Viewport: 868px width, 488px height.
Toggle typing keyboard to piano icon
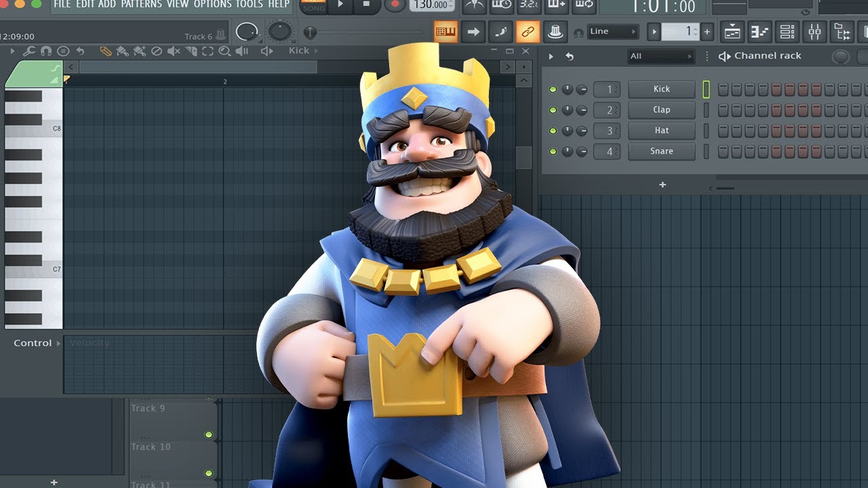point(446,31)
